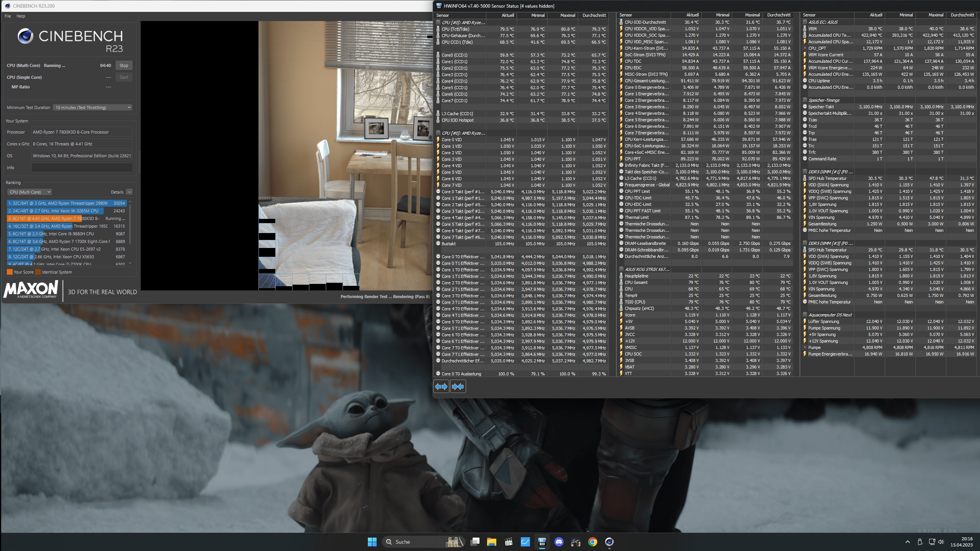Select the Xeon CPU X5650 ranking entry
This screenshot has height=551, width=980.
tap(67, 257)
